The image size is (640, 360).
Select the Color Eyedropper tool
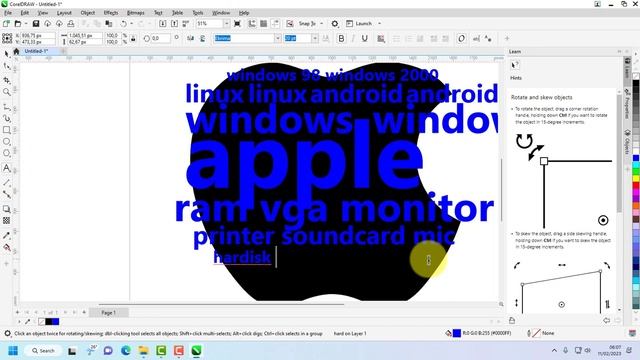click(x=7, y=236)
